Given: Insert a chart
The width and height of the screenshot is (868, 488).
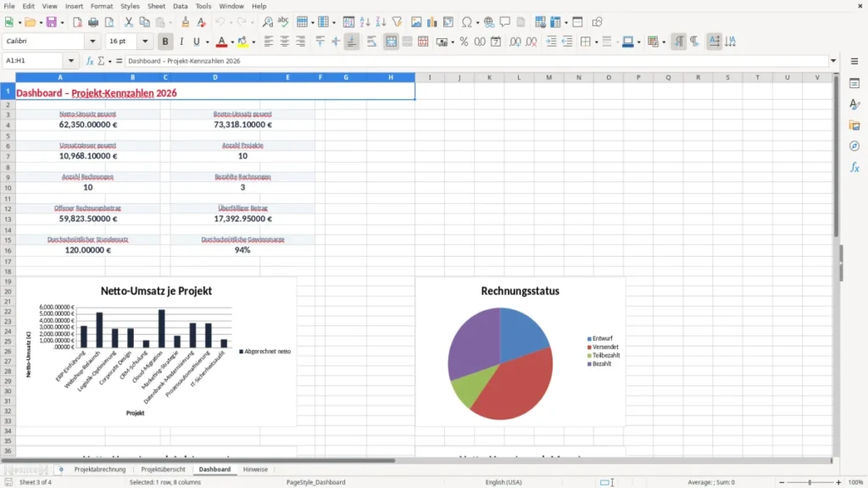Looking at the screenshot, I should pyautogui.click(x=431, y=22).
